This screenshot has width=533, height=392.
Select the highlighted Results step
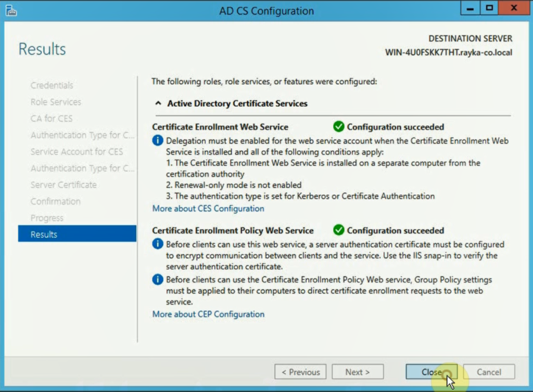click(x=77, y=233)
